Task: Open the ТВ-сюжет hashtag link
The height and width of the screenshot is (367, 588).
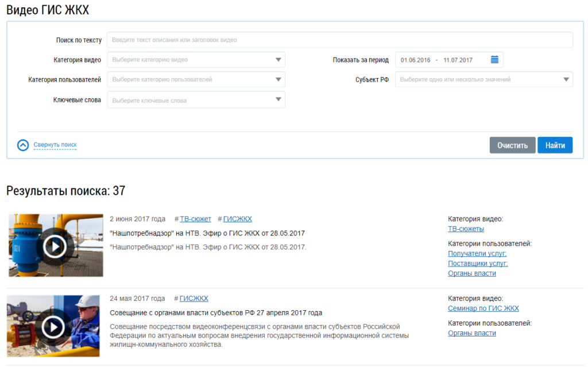Action: 195,219
